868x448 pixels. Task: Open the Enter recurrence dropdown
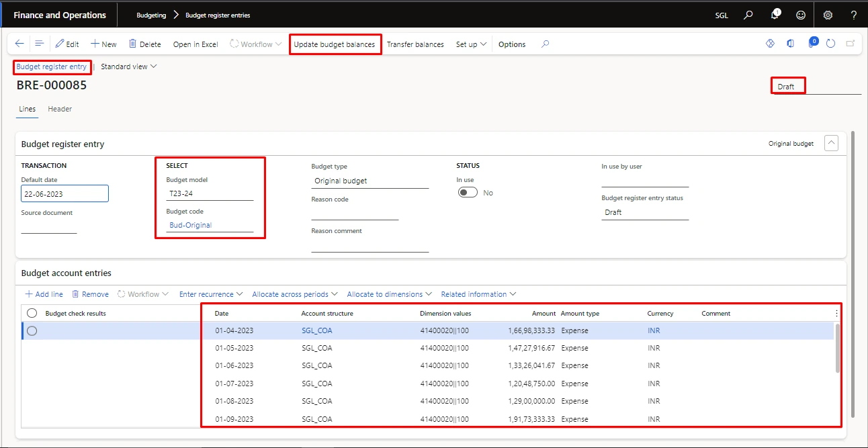(210, 294)
